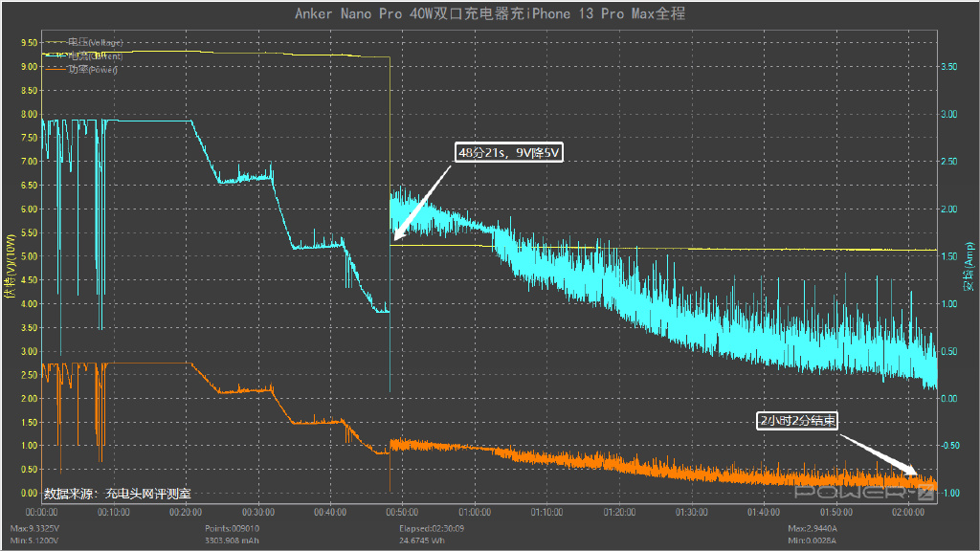Screen dimensions: 980x551
Task: Click the 00:50:00 time axis label
Action: pyautogui.click(x=402, y=513)
